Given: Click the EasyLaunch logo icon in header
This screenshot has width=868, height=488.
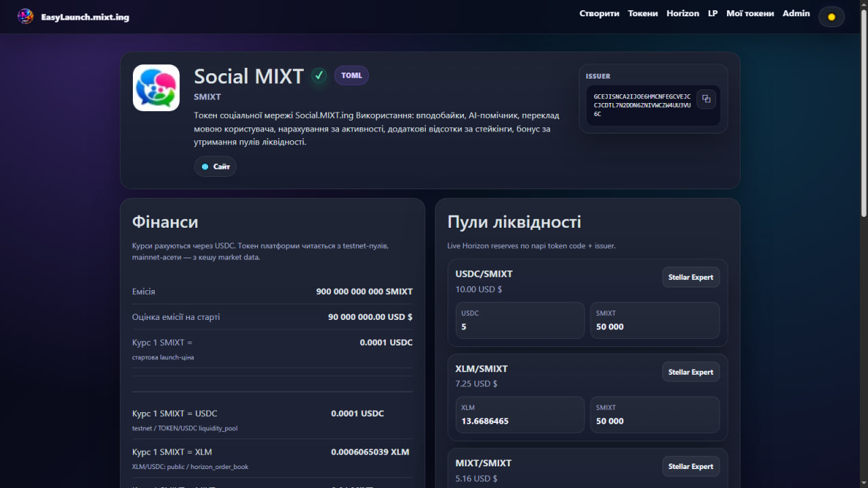Looking at the screenshot, I should point(25,16).
